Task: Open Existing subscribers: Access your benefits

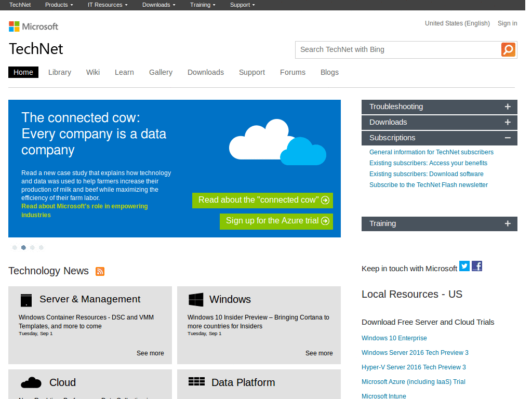Action: tap(428, 163)
